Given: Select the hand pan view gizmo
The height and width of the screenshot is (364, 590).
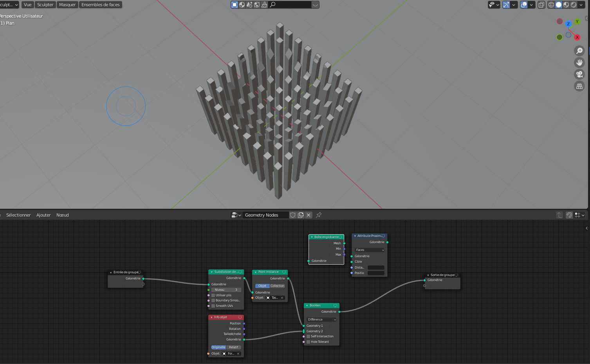Looking at the screenshot, I should 579,62.
